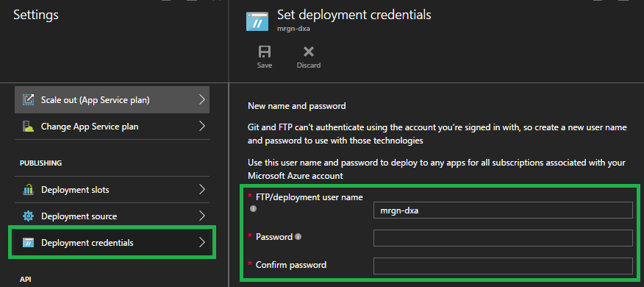644x287 pixels.
Task: Click the FTP/deployment user name label
Action: (x=310, y=197)
